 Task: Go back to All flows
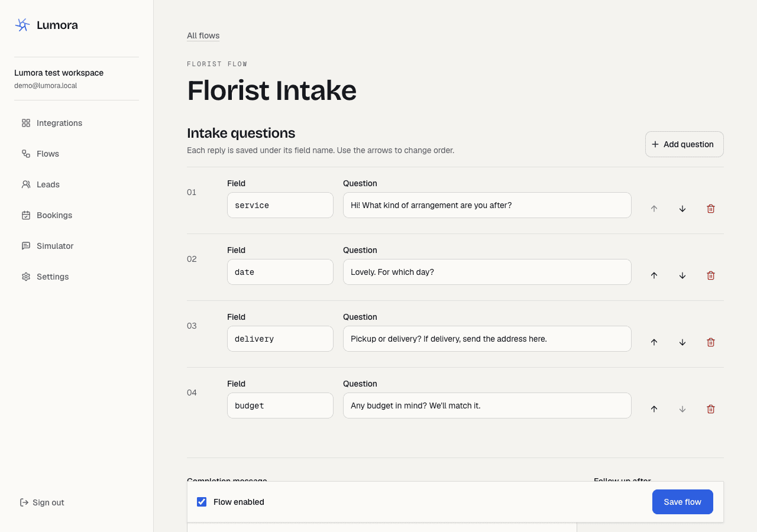[203, 35]
